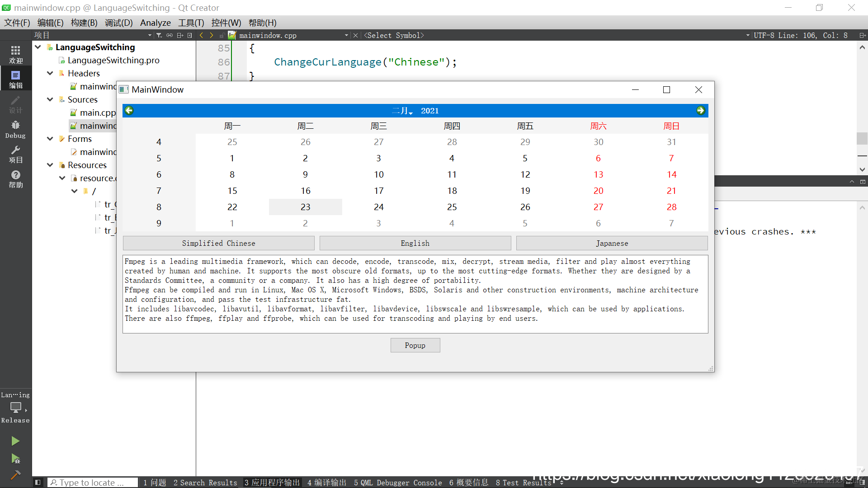Open Design (设计) mode
The width and height of the screenshot is (868, 488).
tap(16, 104)
